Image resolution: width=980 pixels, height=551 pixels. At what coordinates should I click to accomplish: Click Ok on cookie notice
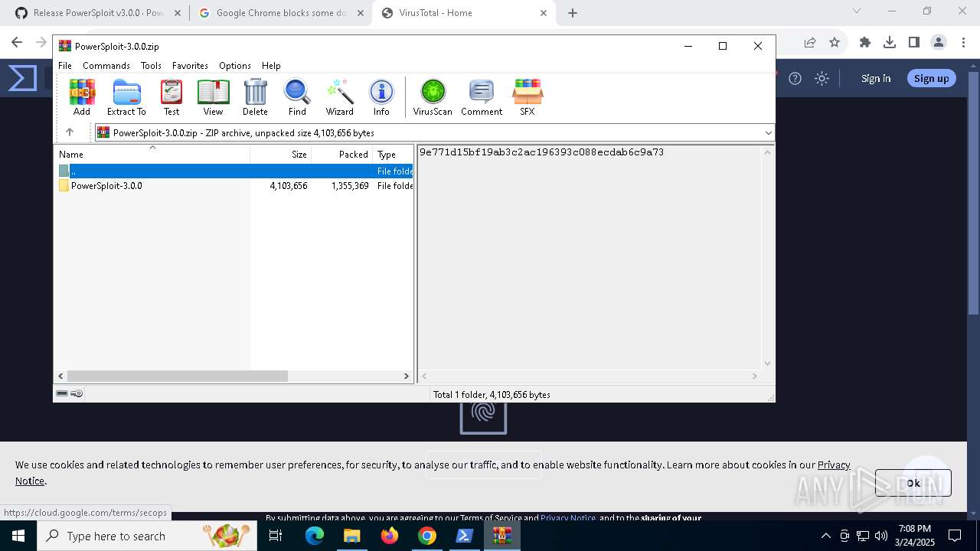pos(913,483)
